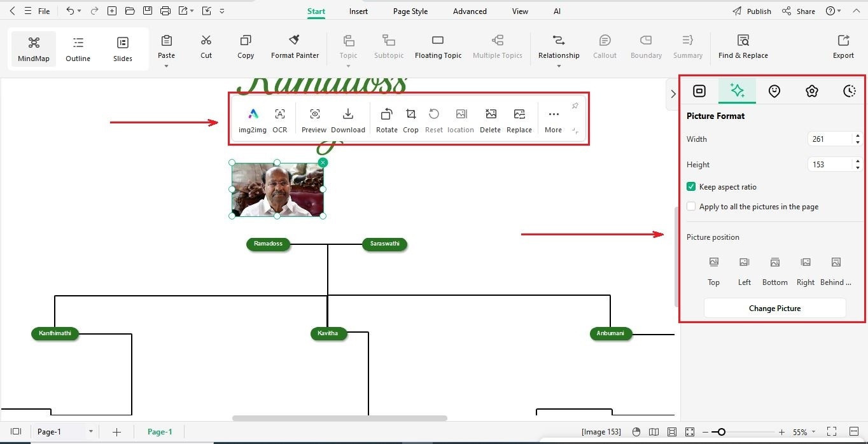
Task: Collapse the right side panel
Action: tap(673, 94)
